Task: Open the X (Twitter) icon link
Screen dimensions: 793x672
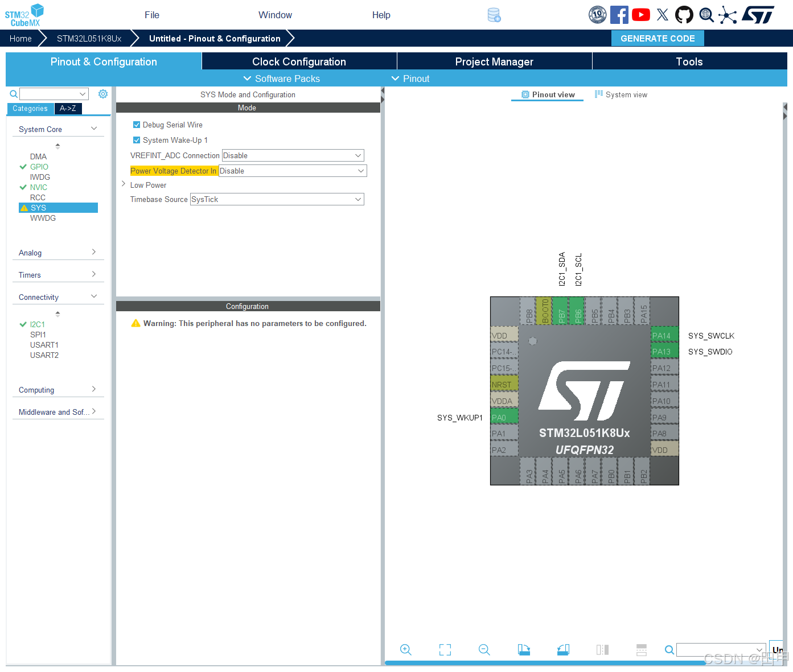Action: (663, 15)
